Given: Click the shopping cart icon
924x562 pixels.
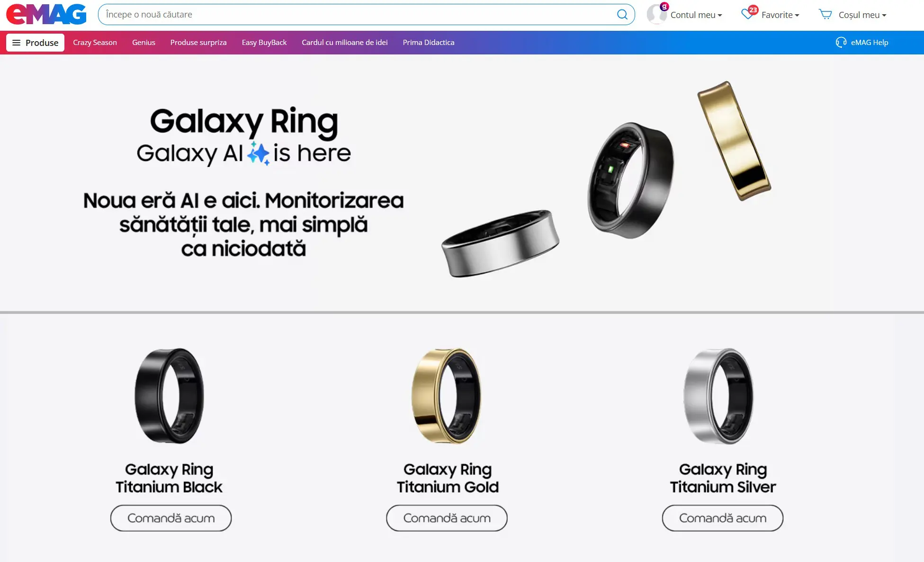Looking at the screenshot, I should tap(825, 15).
